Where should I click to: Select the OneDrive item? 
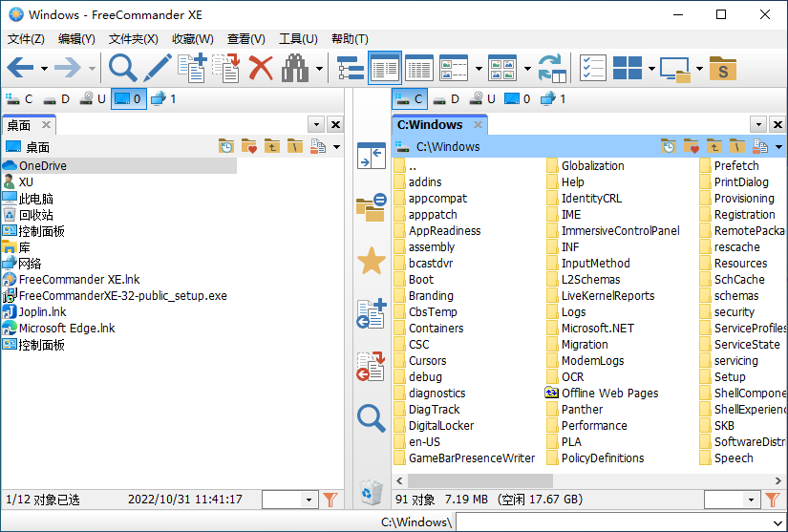point(119,165)
